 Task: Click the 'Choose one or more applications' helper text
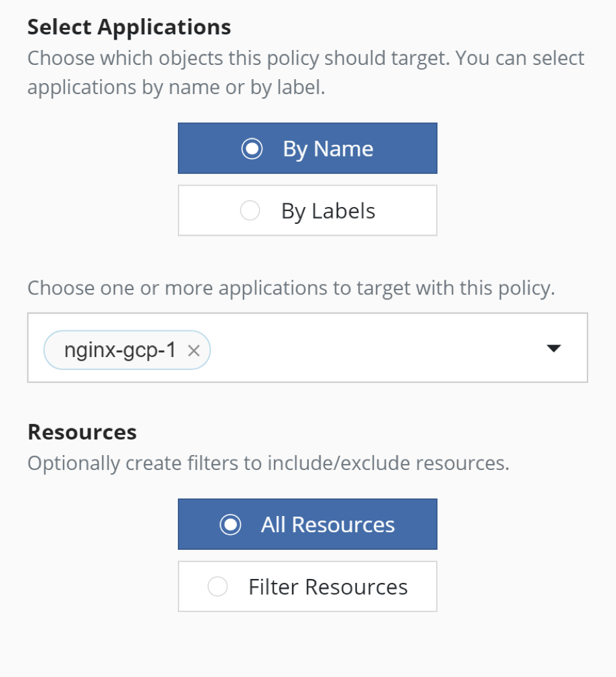[x=291, y=288]
